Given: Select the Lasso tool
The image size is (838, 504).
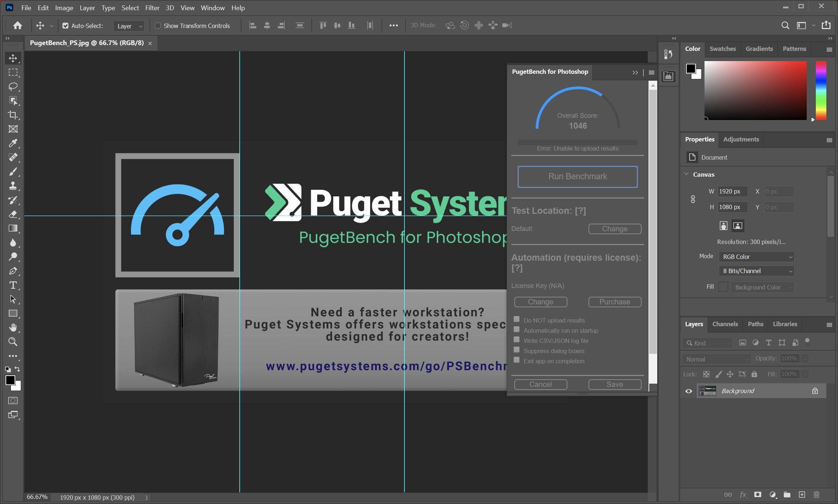Looking at the screenshot, I should click(13, 87).
